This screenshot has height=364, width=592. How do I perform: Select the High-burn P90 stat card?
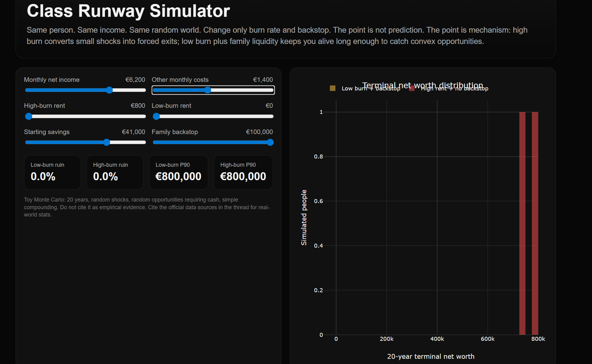pos(243,172)
